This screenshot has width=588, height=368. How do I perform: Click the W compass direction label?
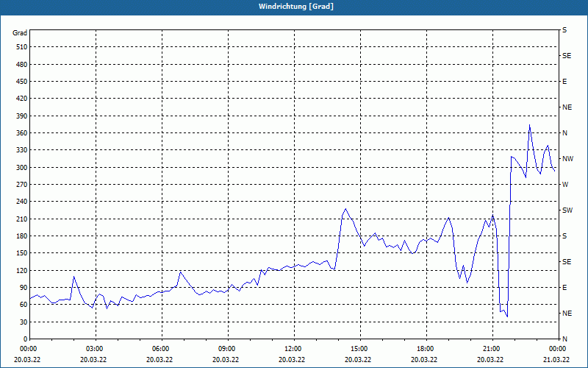point(565,185)
